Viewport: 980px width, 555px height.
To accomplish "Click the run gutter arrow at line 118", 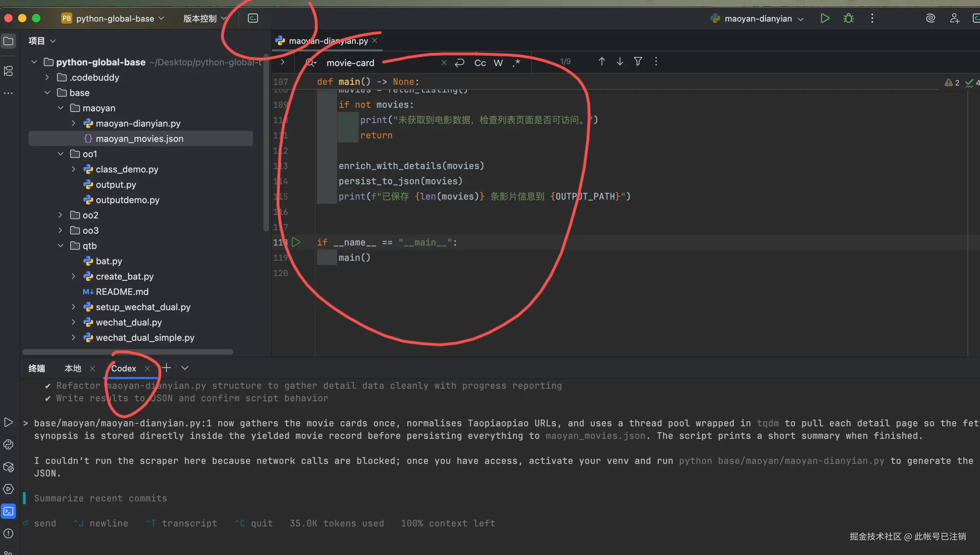I will [x=296, y=242].
